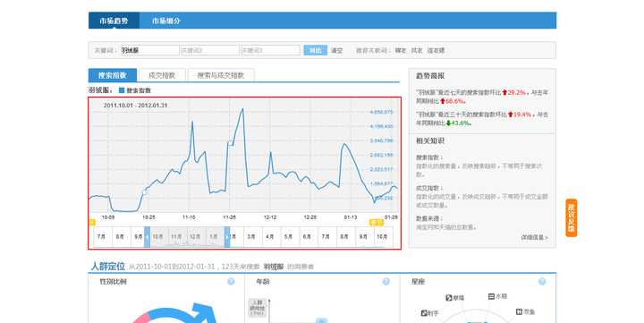Screen dimensions: 644x323
Task: Click the orange feedback tab on the right edge
Action: coord(572,217)
